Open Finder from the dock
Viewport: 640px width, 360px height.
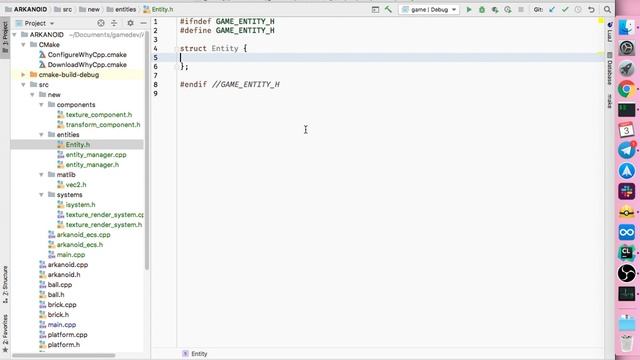tap(627, 27)
